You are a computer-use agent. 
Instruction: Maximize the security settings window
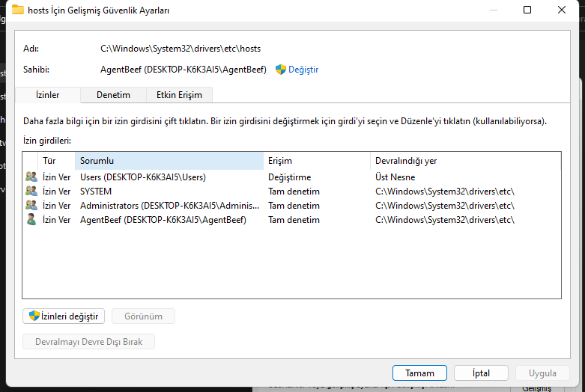tap(527, 10)
